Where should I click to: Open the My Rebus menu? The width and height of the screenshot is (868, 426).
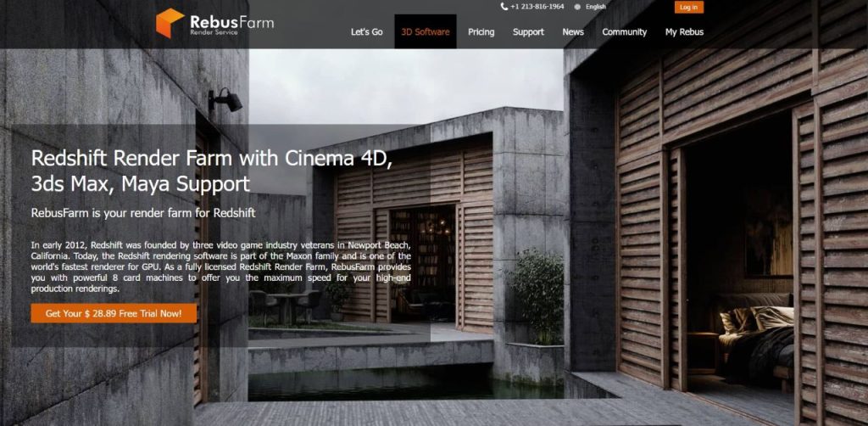[684, 32]
